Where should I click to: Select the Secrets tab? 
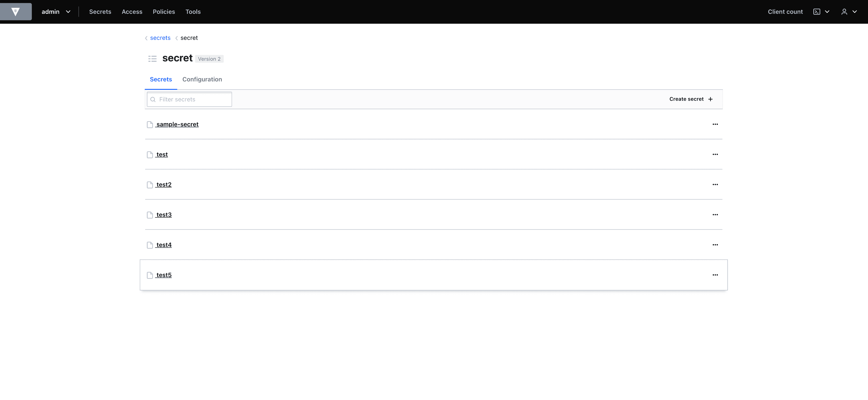tap(161, 79)
